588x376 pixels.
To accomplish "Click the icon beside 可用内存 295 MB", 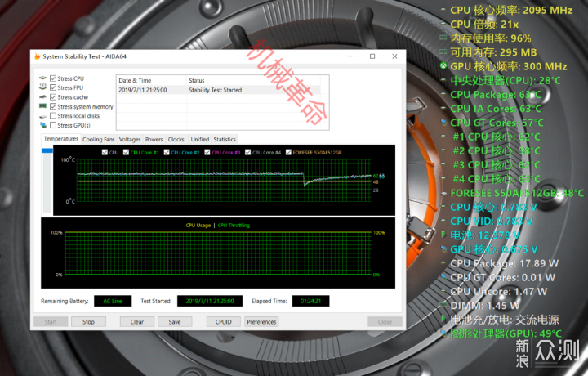I will (443, 51).
